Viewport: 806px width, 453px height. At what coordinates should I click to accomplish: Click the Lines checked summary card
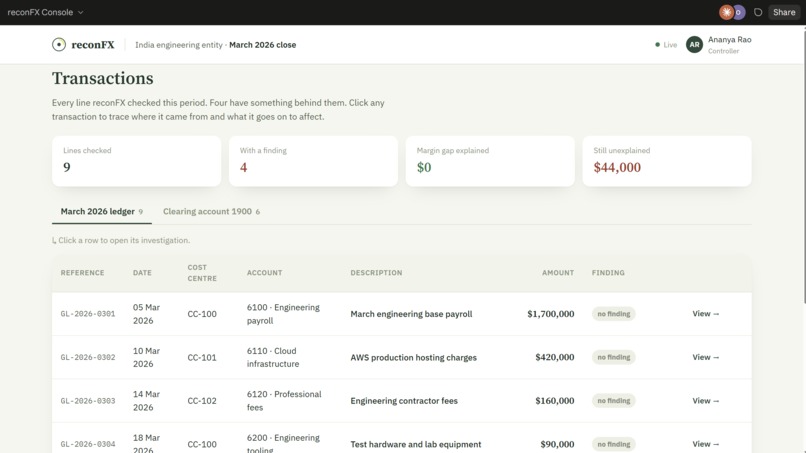click(x=136, y=161)
